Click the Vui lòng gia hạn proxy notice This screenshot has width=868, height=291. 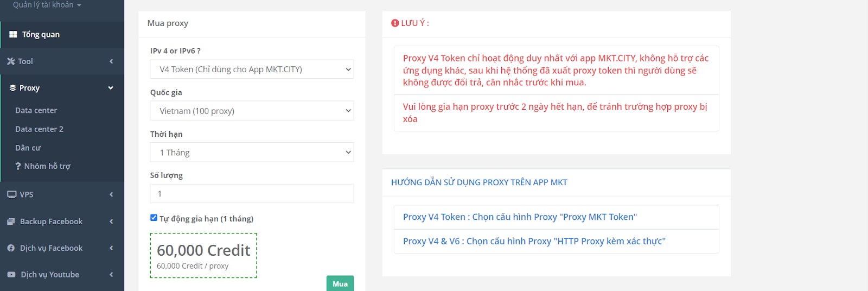(556, 113)
